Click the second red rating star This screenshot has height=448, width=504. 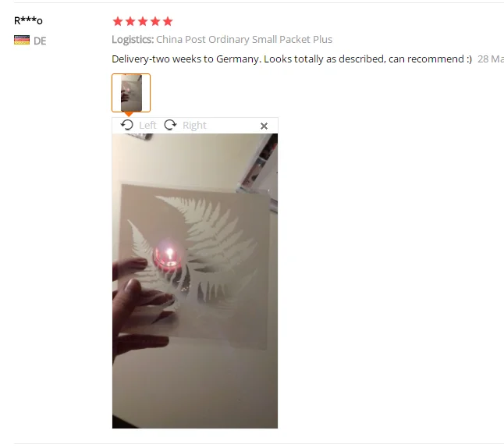[x=130, y=21]
